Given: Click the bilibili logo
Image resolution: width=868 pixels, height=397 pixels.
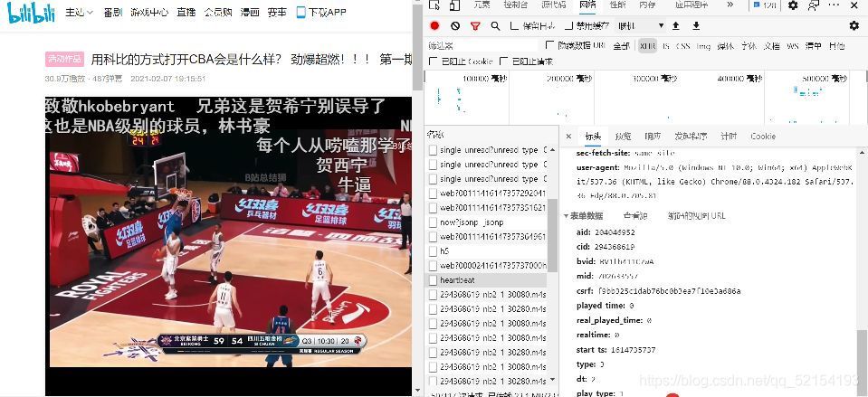Looking at the screenshot, I should pyautogui.click(x=31, y=11).
